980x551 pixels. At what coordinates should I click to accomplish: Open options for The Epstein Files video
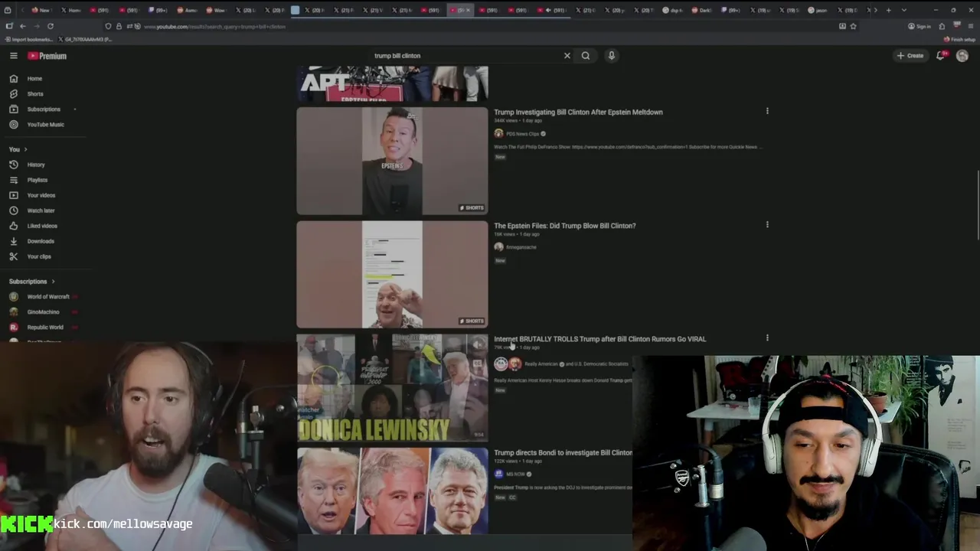tap(767, 224)
